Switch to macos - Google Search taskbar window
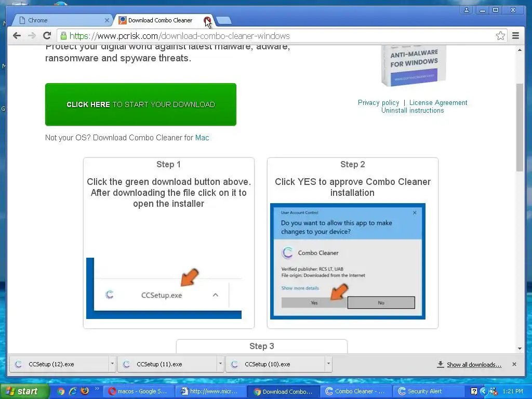This screenshot has height=399, width=532. [x=138, y=391]
